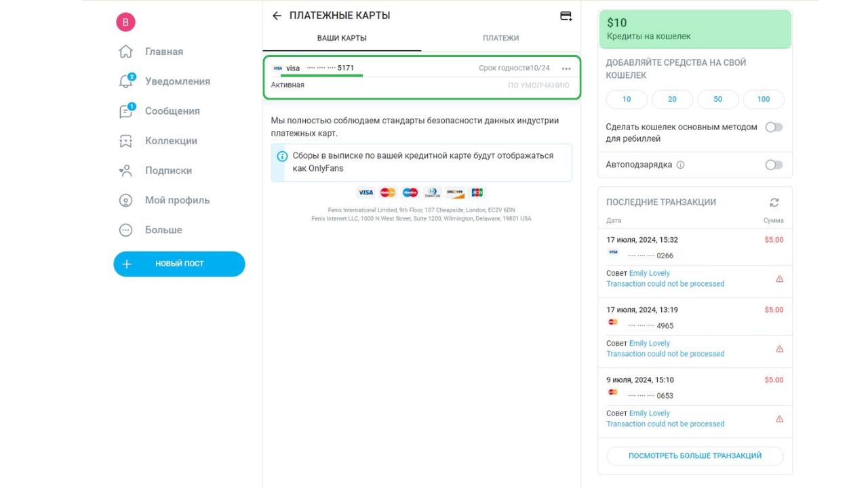This screenshot has height=488, width=868.
Task: Click the back arrow beside ПЛАТЕЖНЫЕ КАРТЫ
Action: 277,16
